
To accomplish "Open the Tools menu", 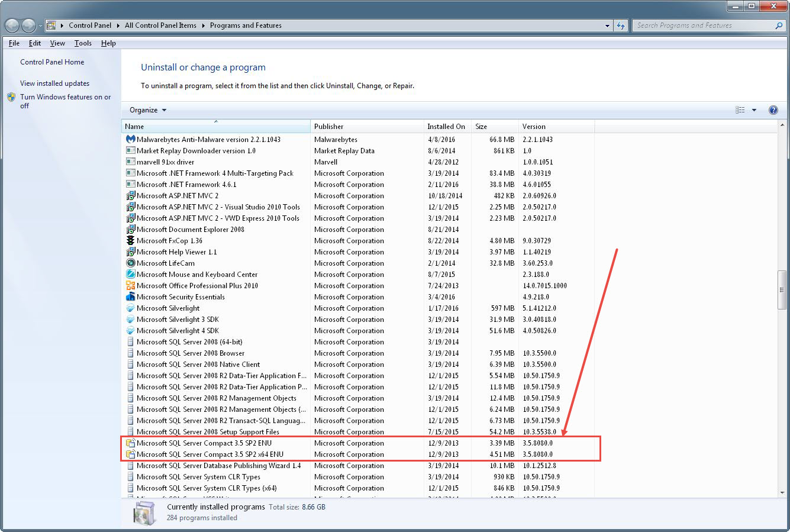I will 83,43.
